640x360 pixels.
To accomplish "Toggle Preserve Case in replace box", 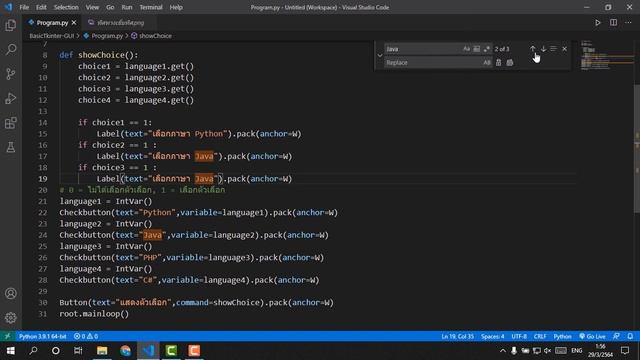I will tap(487, 62).
